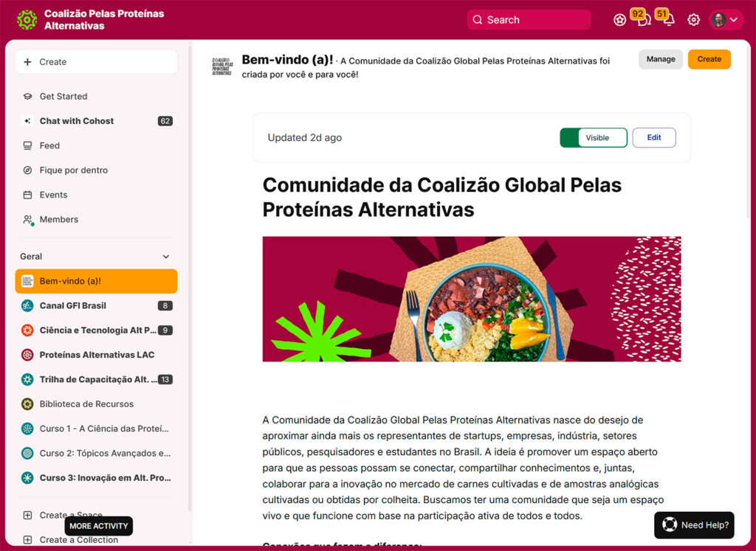Click the Edit button
Screen dimensions: 756x551
click(x=654, y=138)
